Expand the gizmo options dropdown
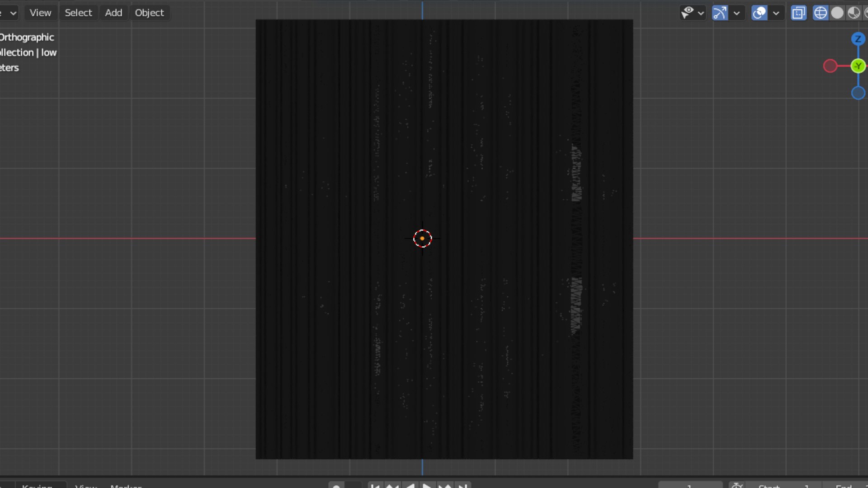This screenshot has width=868, height=488. [736, 13]
